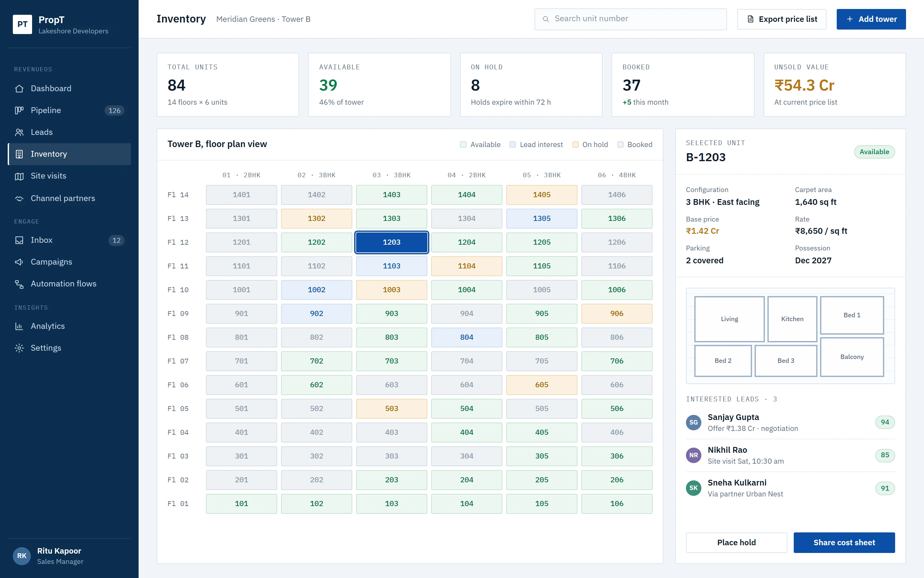Place hold on unit B-1203
The width and height of the screenshot is (924, 578).
click(736, 542)
